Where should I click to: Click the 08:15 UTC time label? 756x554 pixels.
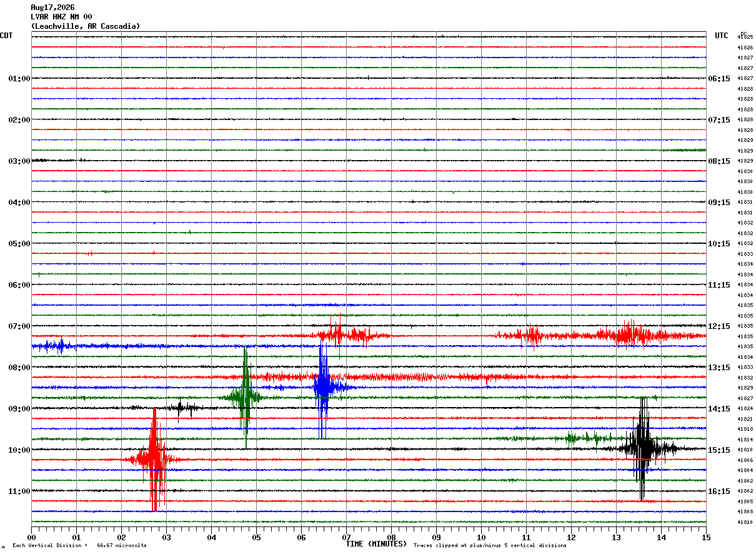[x=719, y=161]
